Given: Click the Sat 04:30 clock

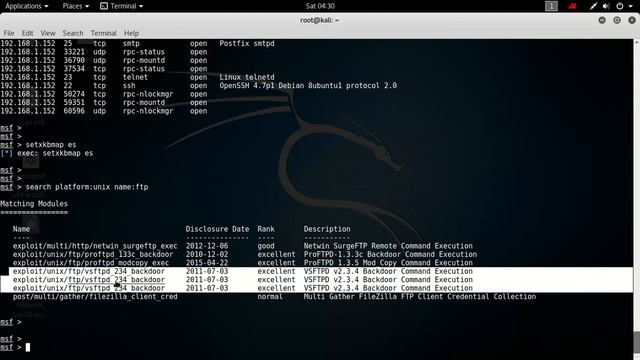Looking at the screenshot, I should (x=320, y=6).
